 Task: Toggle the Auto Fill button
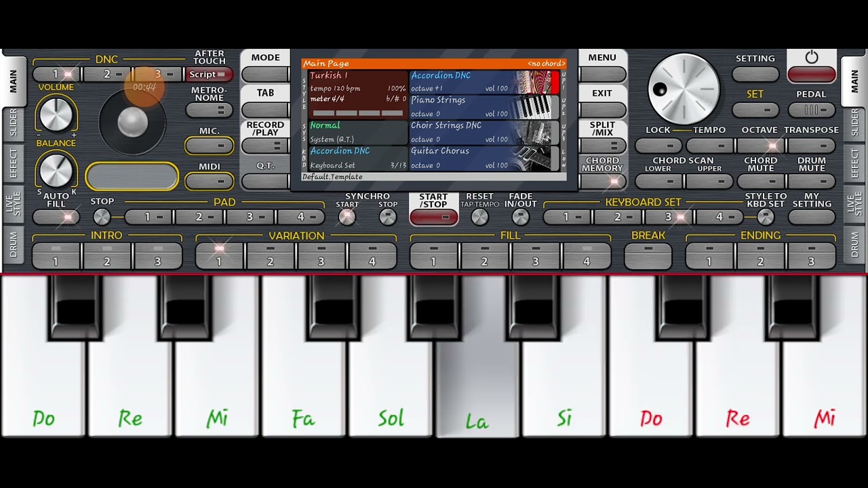pos(56,218)
